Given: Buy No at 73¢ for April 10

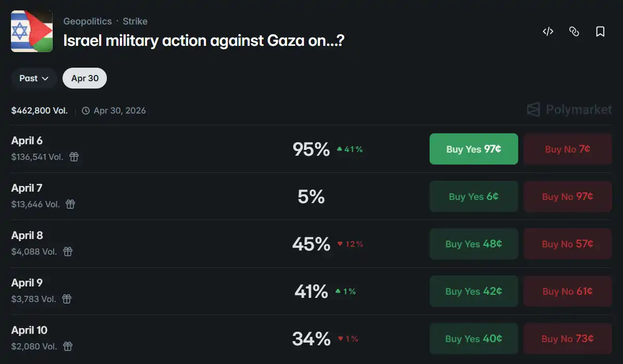Looking at the screenshot, I should coord(567,338).
